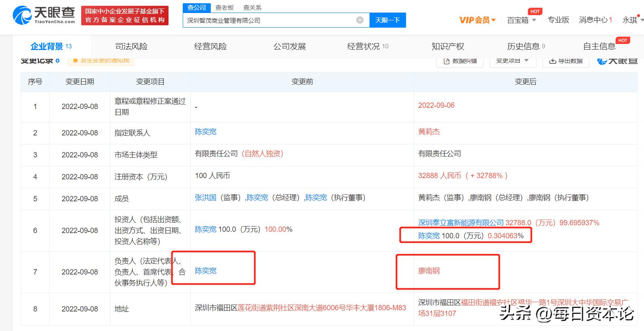
Task: Clear the search field with the X icon
Action: [360, 20]
